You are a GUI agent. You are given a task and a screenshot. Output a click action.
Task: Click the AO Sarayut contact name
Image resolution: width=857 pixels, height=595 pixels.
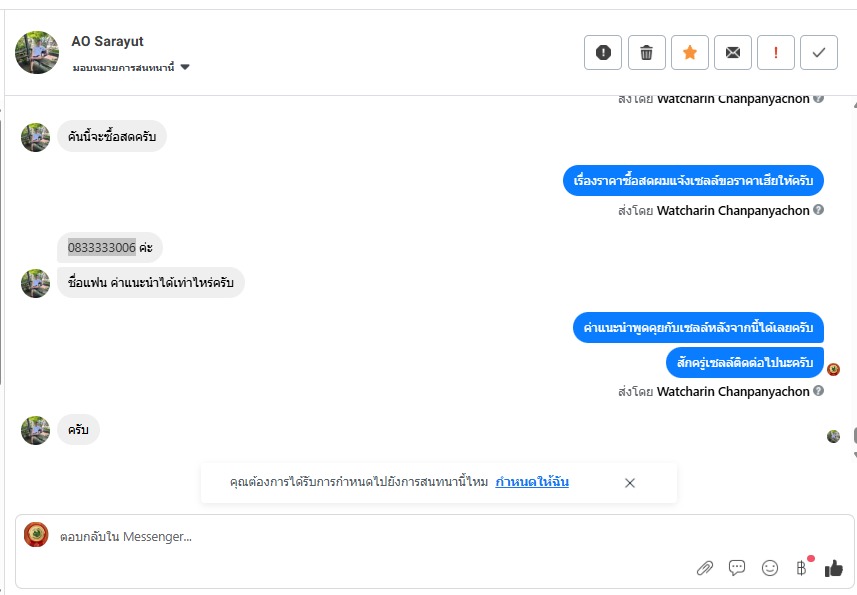(x=108, y=41)
